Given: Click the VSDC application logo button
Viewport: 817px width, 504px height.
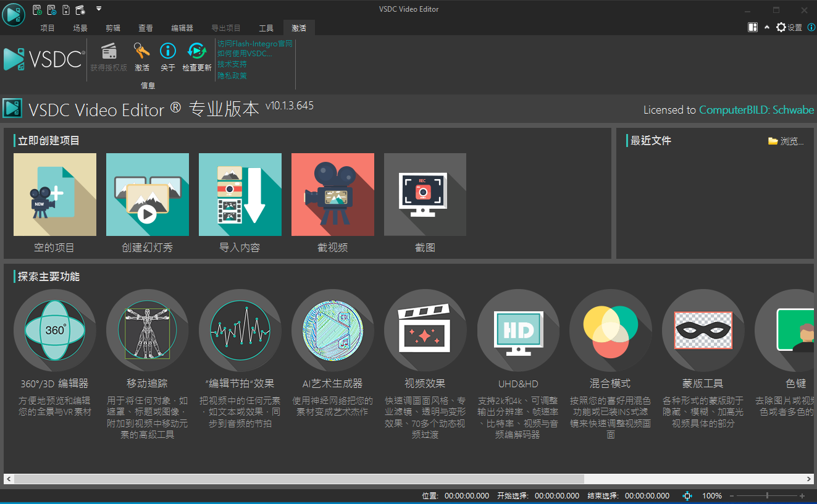Looking at the screenshot, I should point(13,14).
